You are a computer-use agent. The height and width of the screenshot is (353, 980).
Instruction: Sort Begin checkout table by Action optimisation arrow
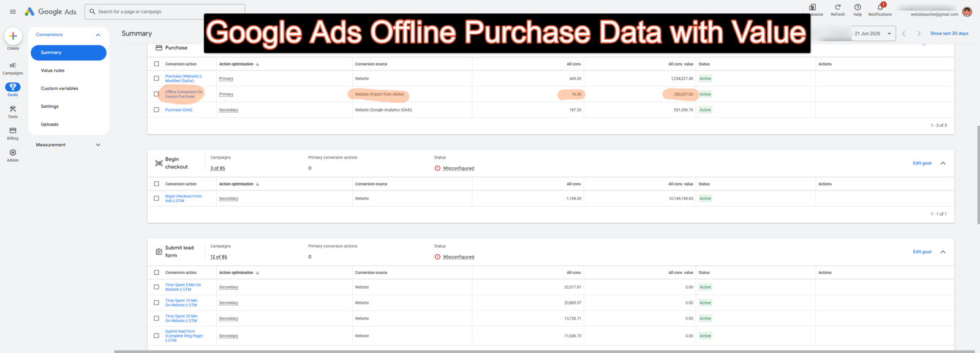[257, 184]
